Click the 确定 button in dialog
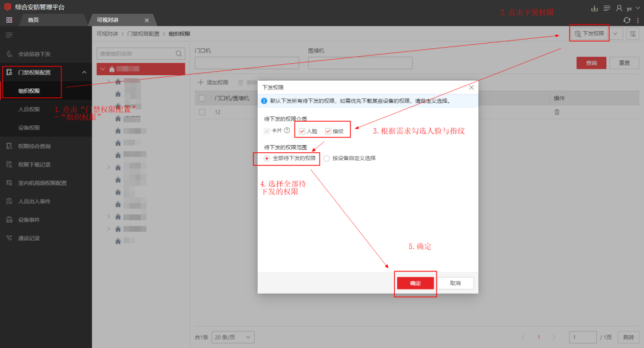Image resolution: width=644 pixels, height=348 pixels. pyautogui.click(x=416, y=284)
